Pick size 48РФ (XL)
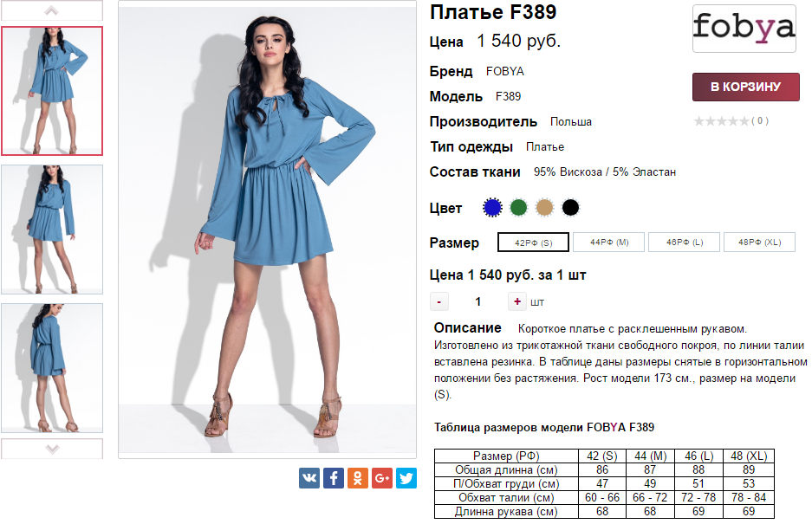Screen dimensions: 812x524 pyautogui.click(x=759, y=243)
